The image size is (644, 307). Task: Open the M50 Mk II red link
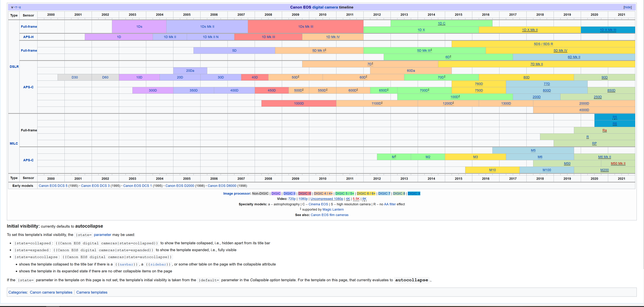(618, 164)
